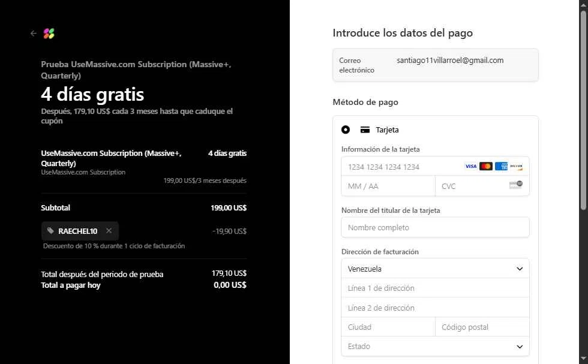588x364 pixels.
Task: Focus the CVC field
Action: [x=482, y=186]
